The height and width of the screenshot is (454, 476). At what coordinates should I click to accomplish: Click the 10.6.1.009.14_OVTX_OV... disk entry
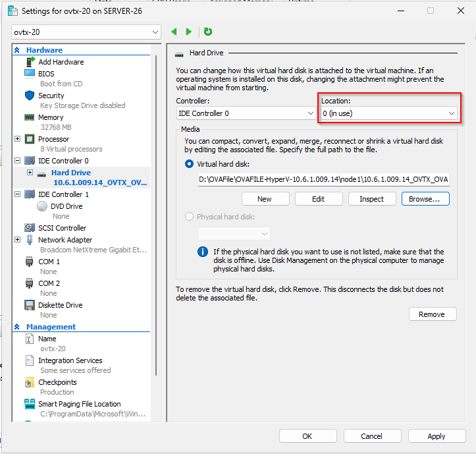tap(100, 183)
